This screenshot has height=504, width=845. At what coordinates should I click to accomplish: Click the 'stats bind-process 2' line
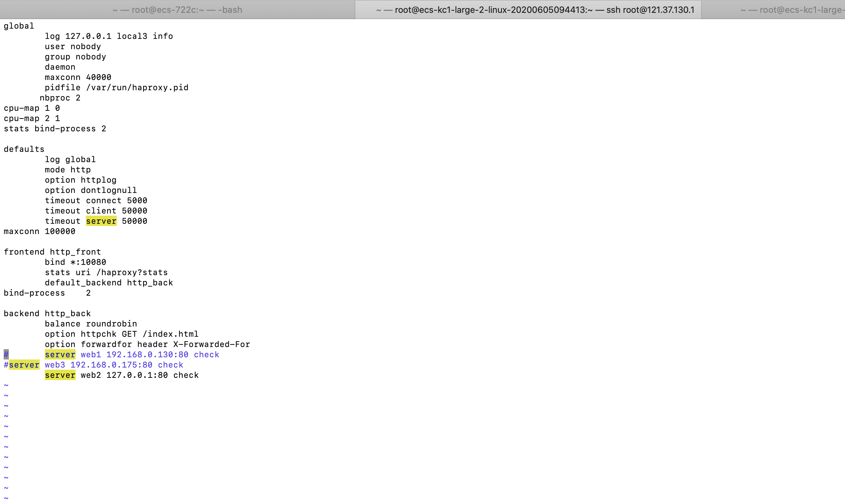point(55,129)
